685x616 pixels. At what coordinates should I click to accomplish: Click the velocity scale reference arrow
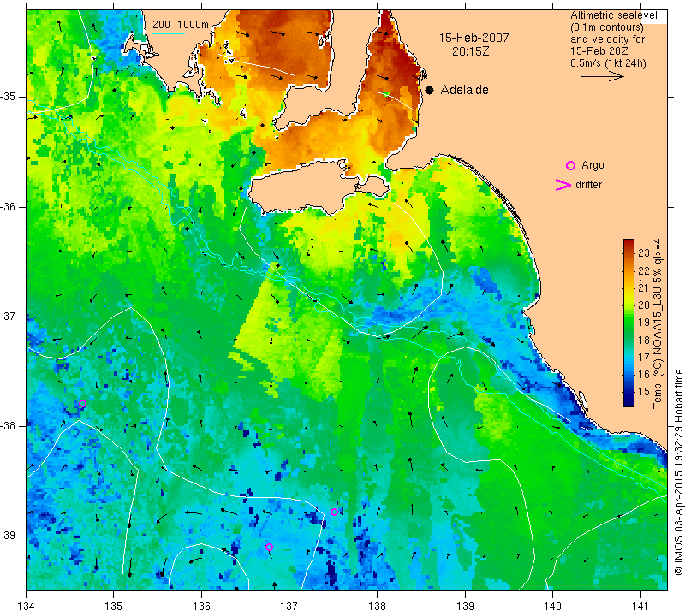[602, 76]
